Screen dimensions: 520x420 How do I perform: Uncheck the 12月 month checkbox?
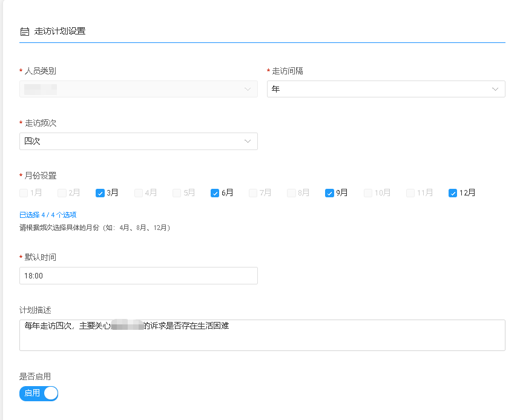452,192
